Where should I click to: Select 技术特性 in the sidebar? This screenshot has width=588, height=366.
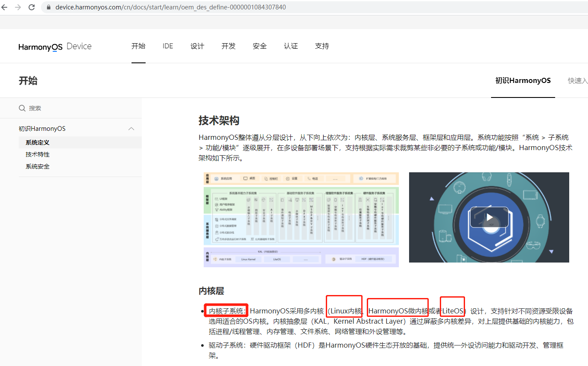pyautogui.click(x=38, y=154)
